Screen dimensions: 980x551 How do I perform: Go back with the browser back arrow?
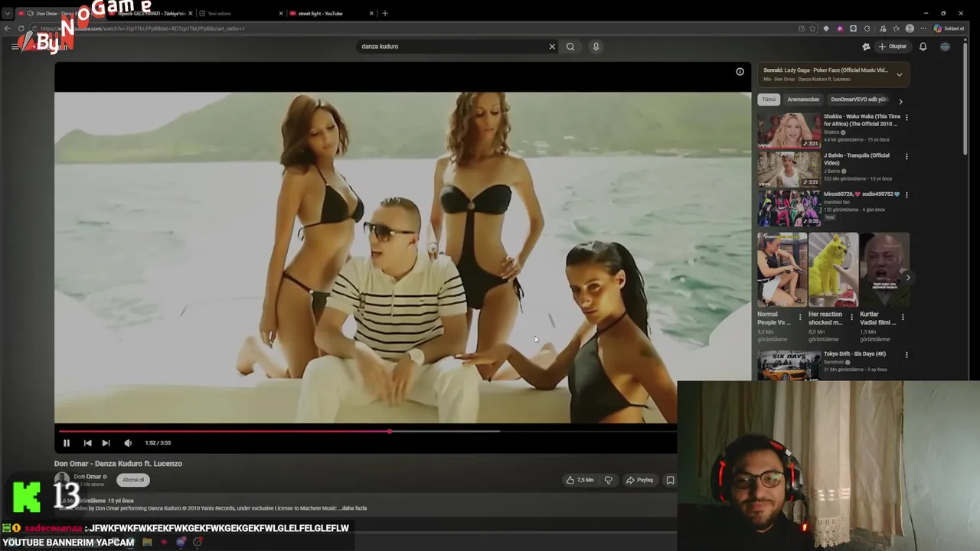click(8, 28)
